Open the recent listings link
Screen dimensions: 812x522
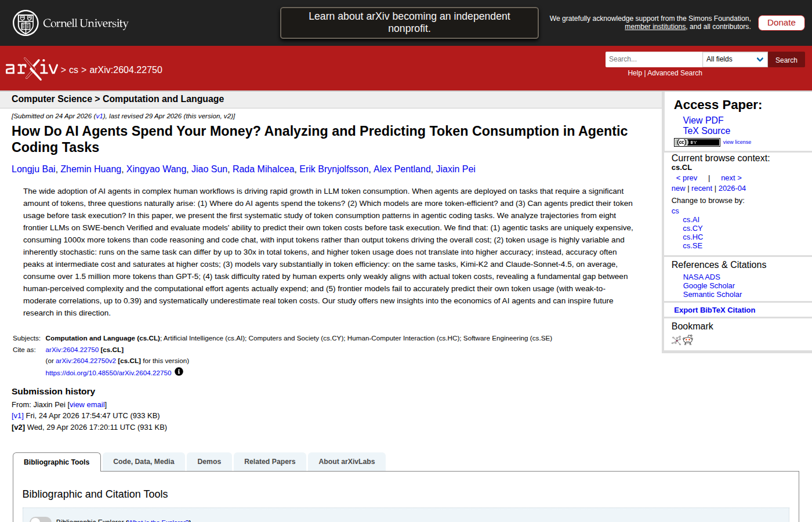702,188
